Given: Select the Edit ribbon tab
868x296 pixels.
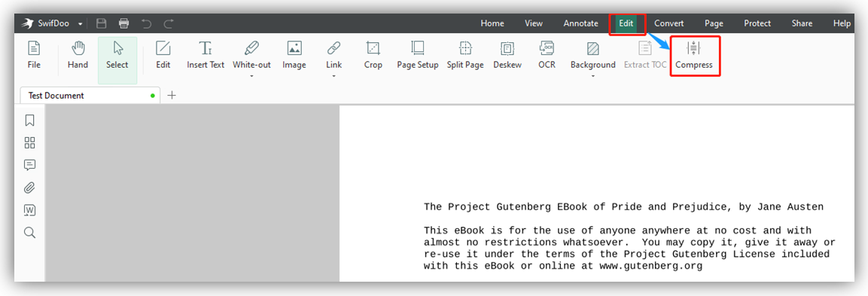Looking at the screenshot, I should coord(626,23).
